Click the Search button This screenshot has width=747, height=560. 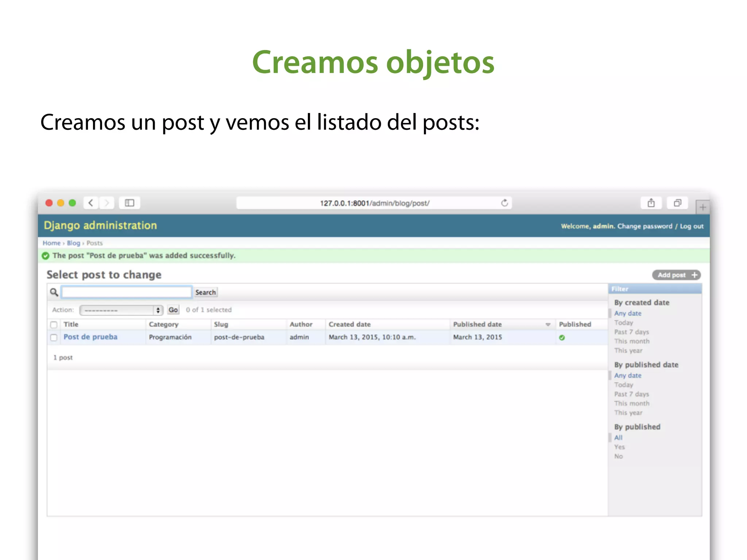click(205, 292)
